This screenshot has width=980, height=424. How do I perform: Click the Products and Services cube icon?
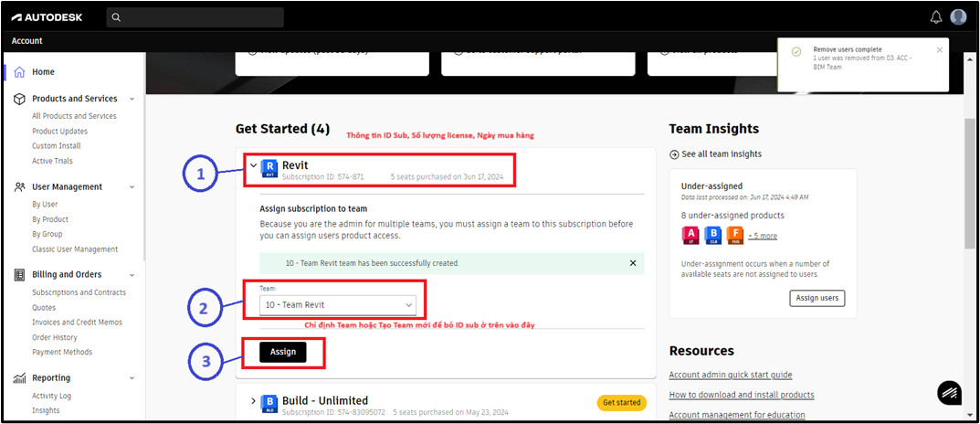point(19,99)
